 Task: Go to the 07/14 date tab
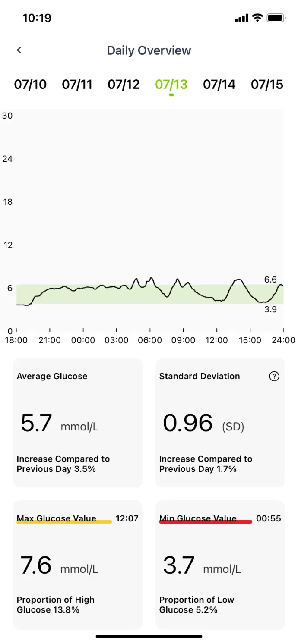point(219,84)
